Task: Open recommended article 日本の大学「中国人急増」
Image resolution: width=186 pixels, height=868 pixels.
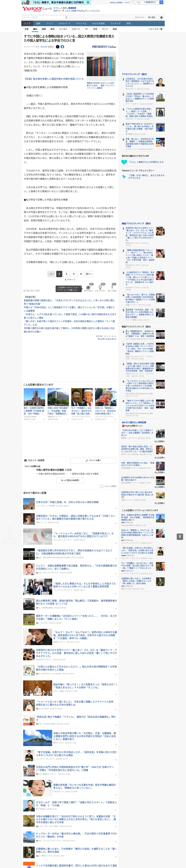Action: (x=67, y=502)
